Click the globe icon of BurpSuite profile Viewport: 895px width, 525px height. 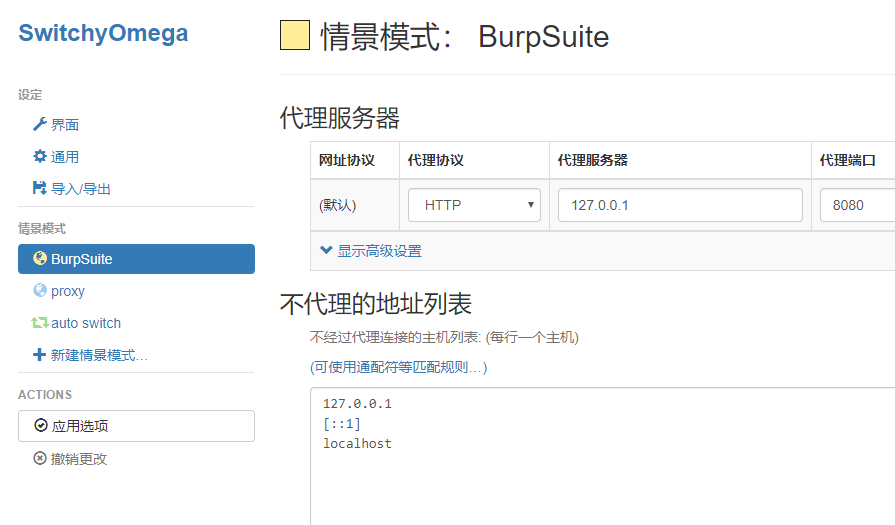tap(40, 259)
